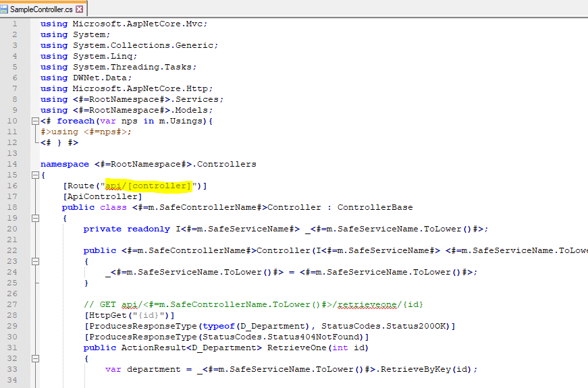
Task: Click line number 1 in the margin
Action: click(x=15, y=24)
